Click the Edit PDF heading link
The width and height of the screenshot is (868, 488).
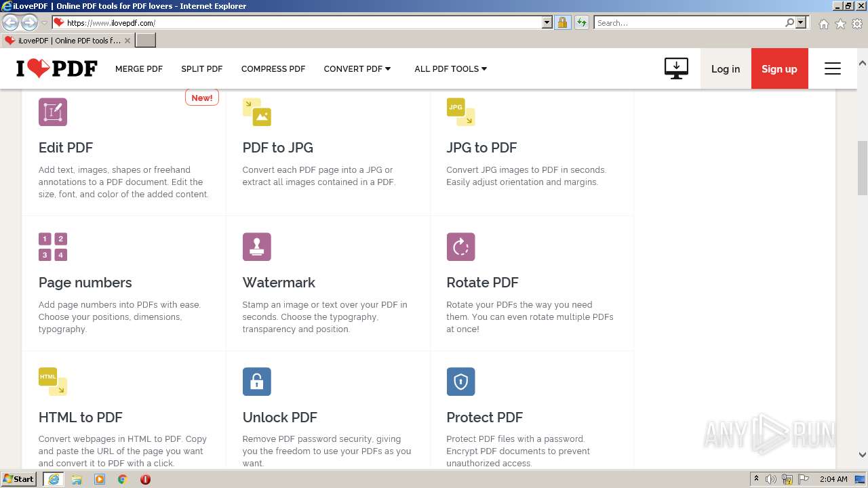66,148
